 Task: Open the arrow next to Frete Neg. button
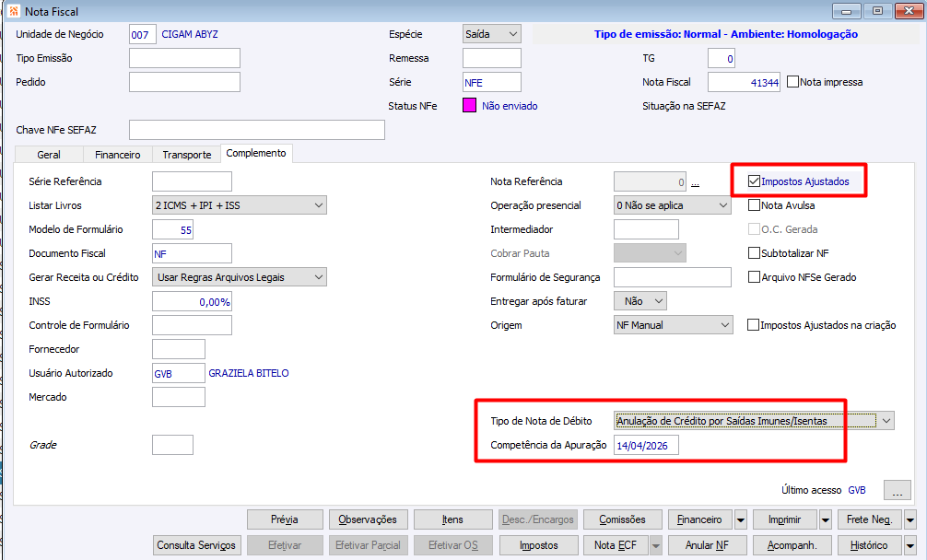pos(910,519)
